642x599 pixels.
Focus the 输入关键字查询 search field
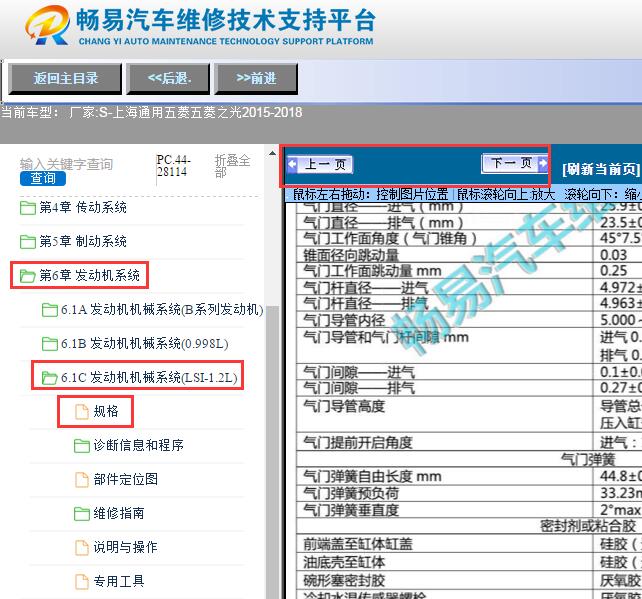click(x=66, y=164)
